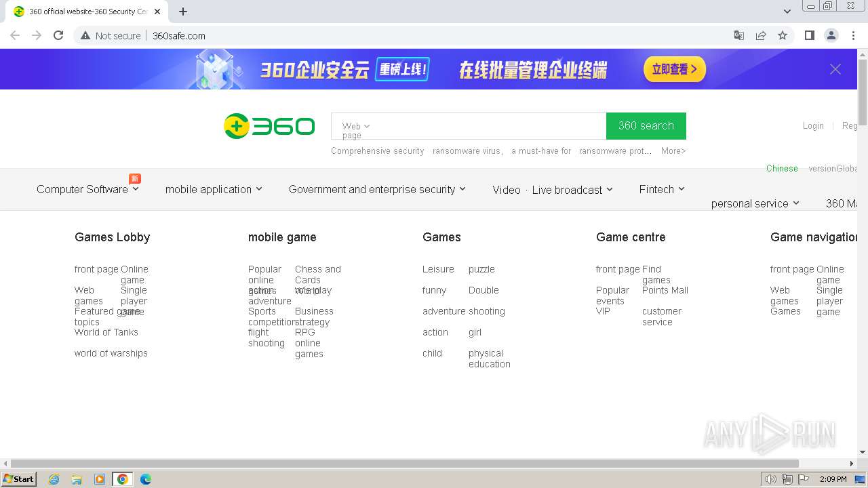The width and height of the screenshot is (868, 488).
Task: Click the Action Center flag tray icon
Action: click(x=804, y=479)
